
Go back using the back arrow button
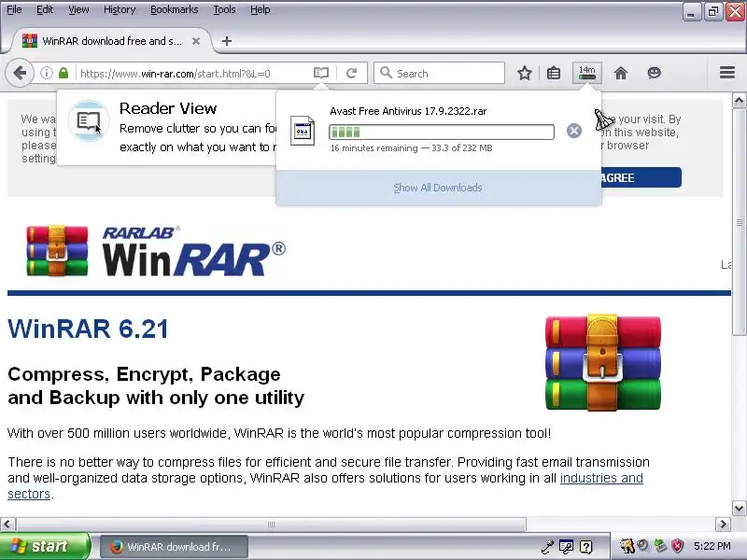tap(20, 74)
